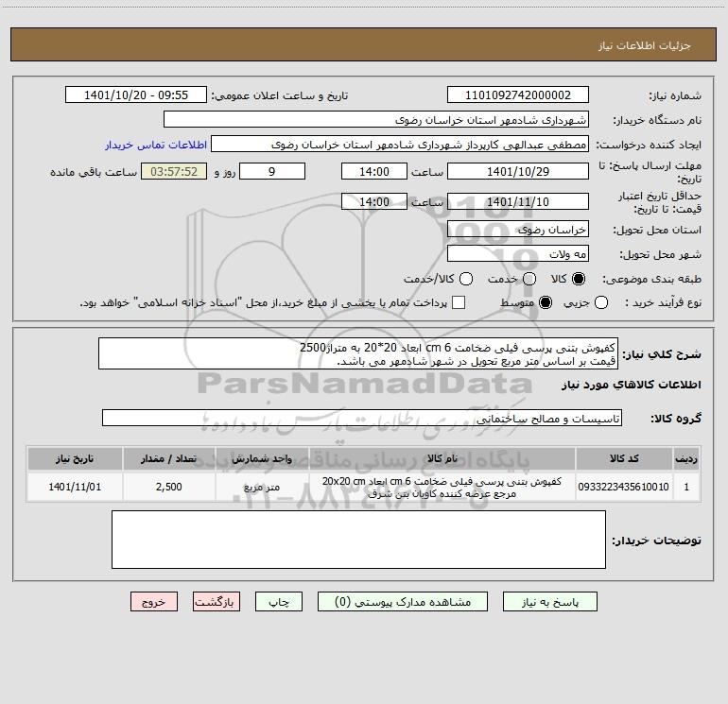
Task: Click the goods group field تاسیسات و مصالح ساختمانی
Action: [362, 418]
